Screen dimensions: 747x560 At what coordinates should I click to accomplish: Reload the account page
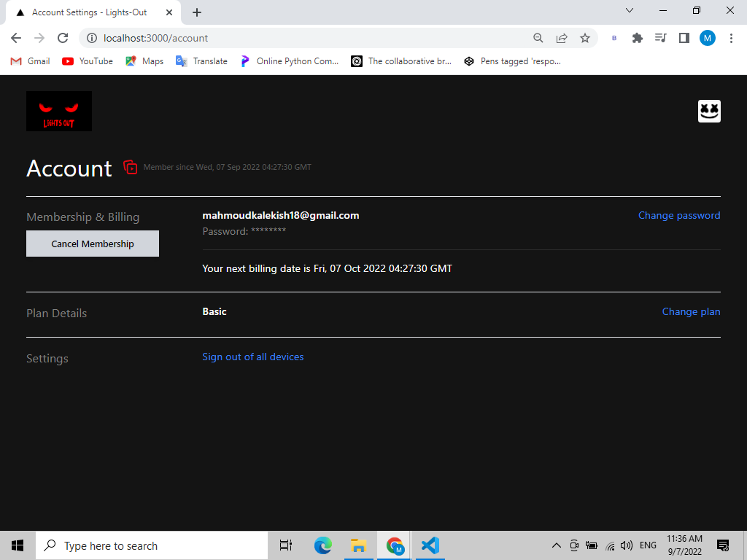pos(63,37)
